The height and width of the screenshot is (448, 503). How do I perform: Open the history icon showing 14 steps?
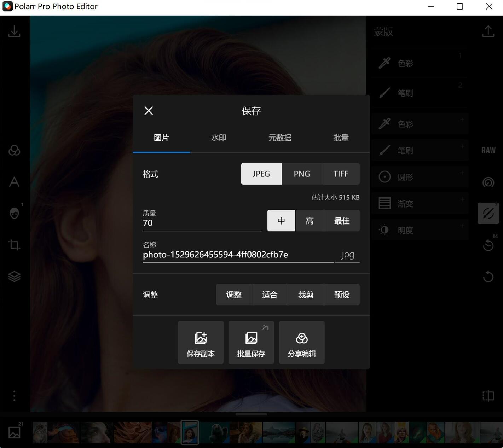(488, 245)
